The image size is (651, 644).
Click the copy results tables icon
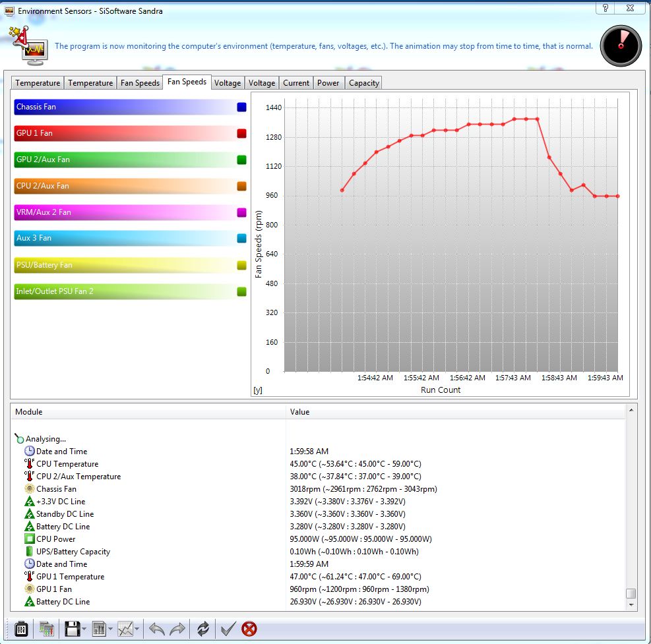pos(46,629)
